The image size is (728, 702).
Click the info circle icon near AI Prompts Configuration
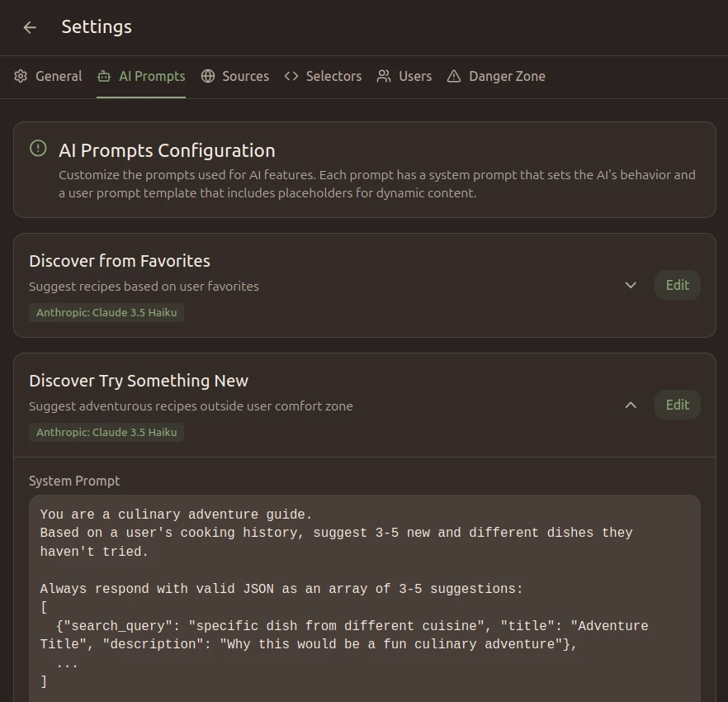(37, 147)
